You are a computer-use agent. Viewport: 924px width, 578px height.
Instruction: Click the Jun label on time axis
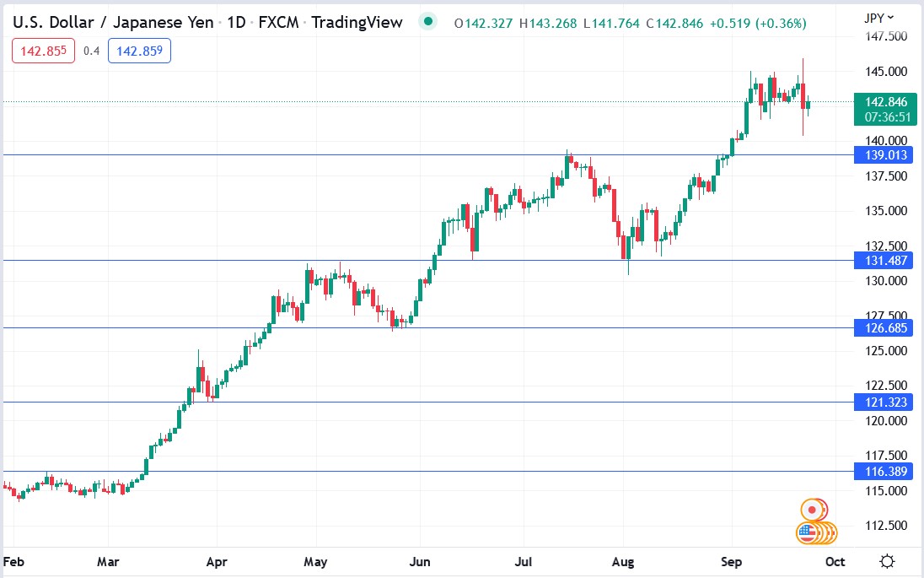(x=420, y=561)
